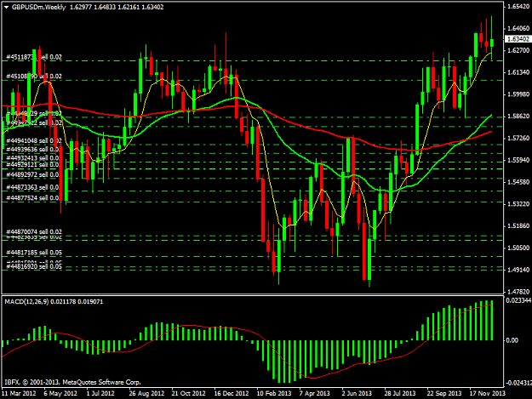Click the 1.53220 price scale value
The width and height of the screenshot is (532, 399).
pyautogui.click(x=518, y=204)
